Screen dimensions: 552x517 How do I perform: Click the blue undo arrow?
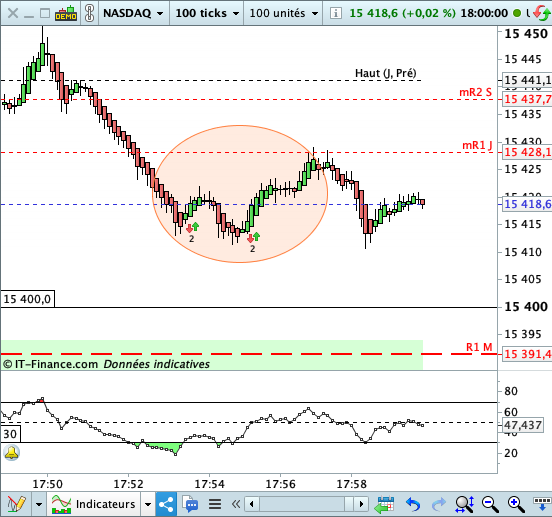click(413, 504)
